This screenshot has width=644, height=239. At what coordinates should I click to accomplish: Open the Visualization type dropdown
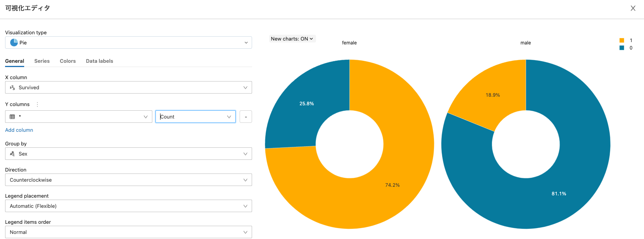(129, 42)
